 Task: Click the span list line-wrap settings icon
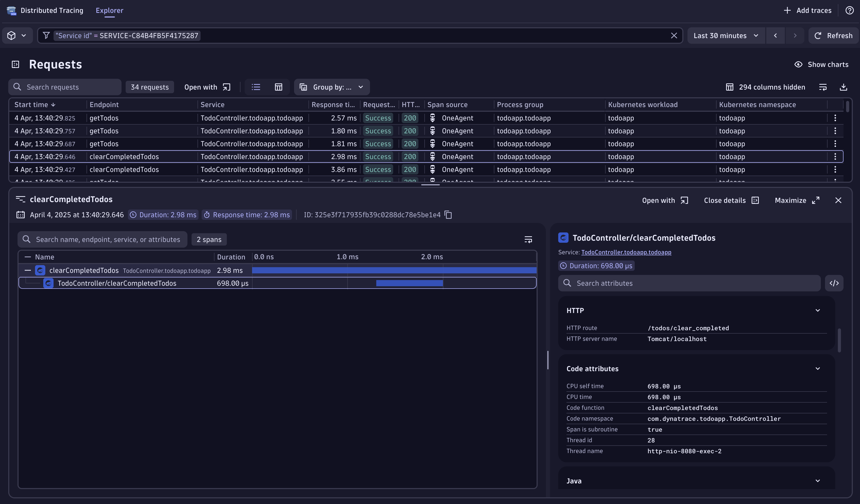click(528, 240)
